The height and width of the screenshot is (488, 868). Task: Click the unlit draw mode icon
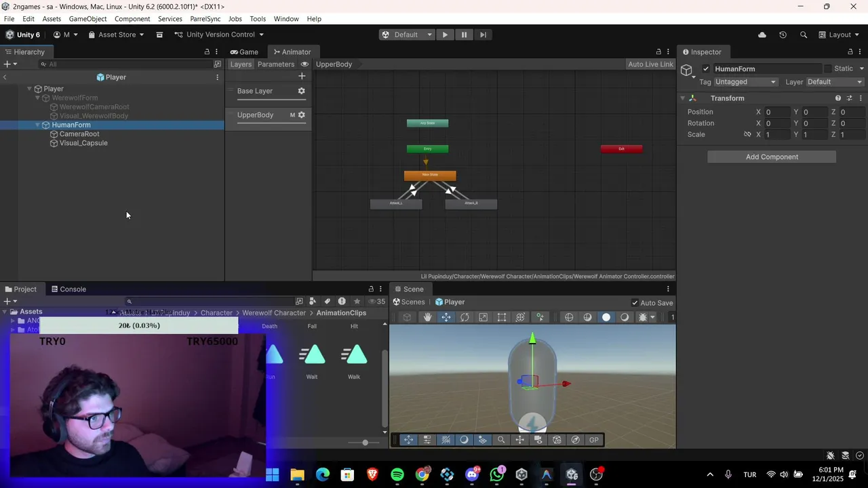pos(625,317)
